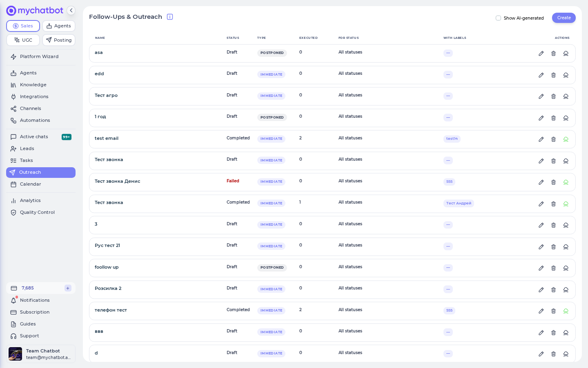Go to Integrations
Image resolution: width=588 pixels, height=368 pixels.
[x=41, y=97]
